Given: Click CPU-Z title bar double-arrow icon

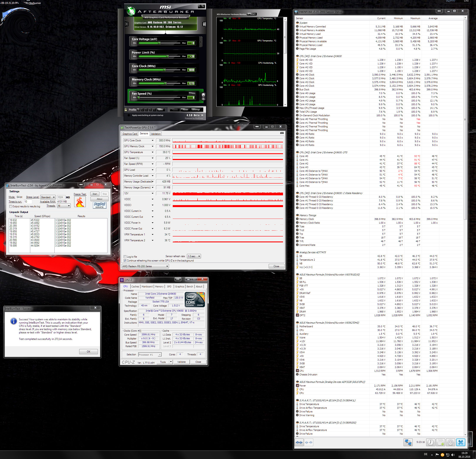Looking at the screenshot, I should (178, 279).
